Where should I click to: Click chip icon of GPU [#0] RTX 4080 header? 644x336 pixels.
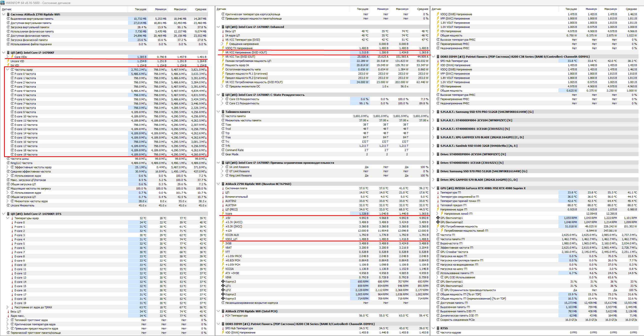[x=438, y=188]
